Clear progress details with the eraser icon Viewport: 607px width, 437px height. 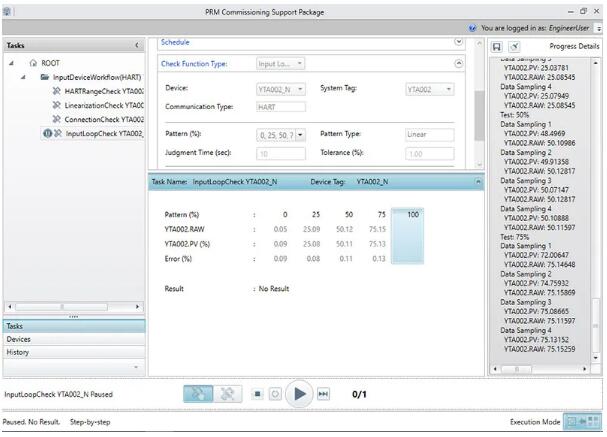tap(514, 47)
